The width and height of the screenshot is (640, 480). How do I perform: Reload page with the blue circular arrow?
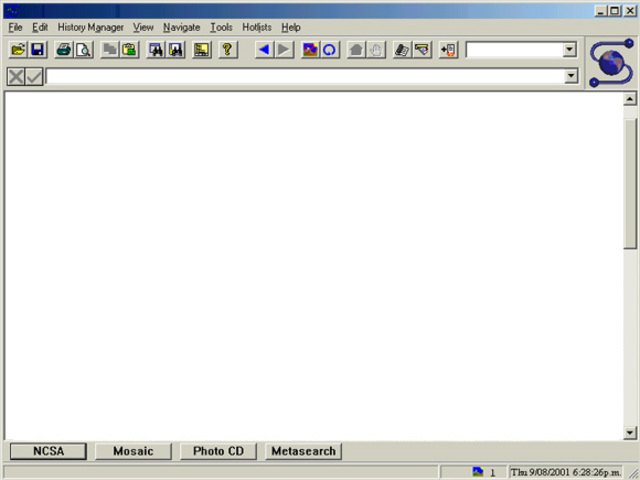pyautogui.click(x=330, y=50)
